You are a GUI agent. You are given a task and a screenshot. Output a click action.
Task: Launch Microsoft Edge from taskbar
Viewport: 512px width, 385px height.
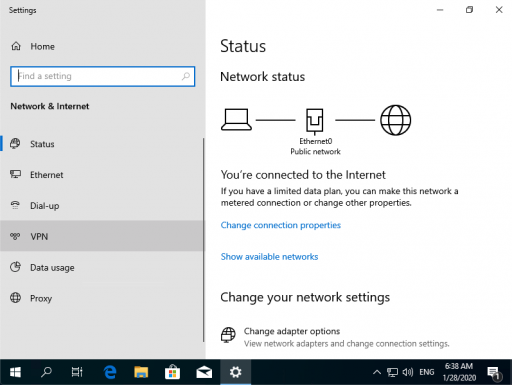110,372
